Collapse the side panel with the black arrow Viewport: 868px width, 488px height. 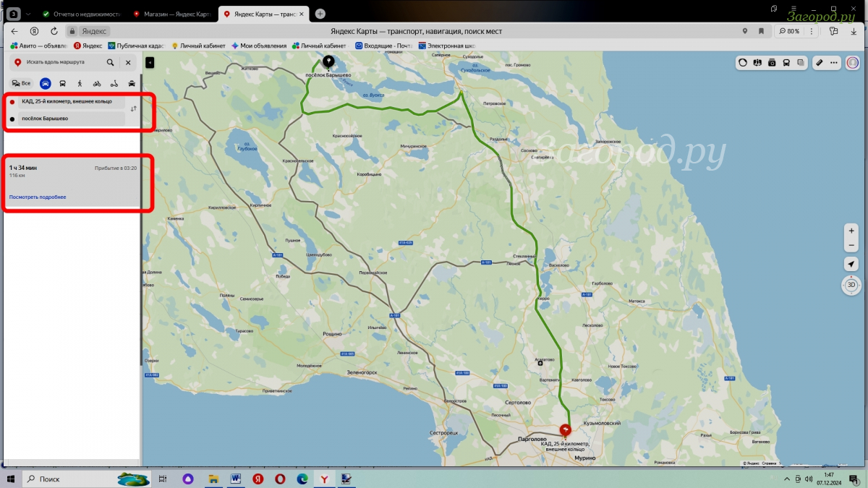pos(150,63)
